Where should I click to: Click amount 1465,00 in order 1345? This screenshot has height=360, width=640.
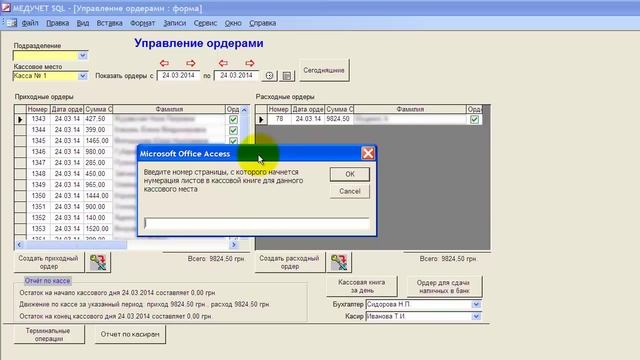tap(97, 141)
